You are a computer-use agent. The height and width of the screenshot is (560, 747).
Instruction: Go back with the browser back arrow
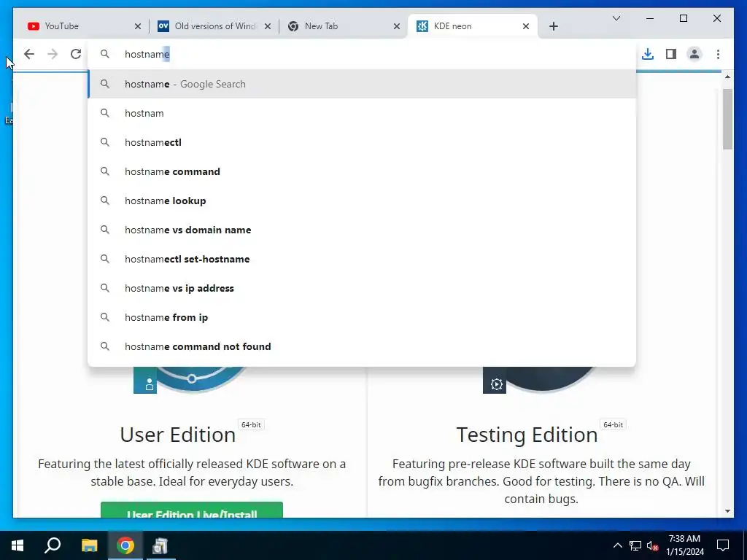(29, 54)
